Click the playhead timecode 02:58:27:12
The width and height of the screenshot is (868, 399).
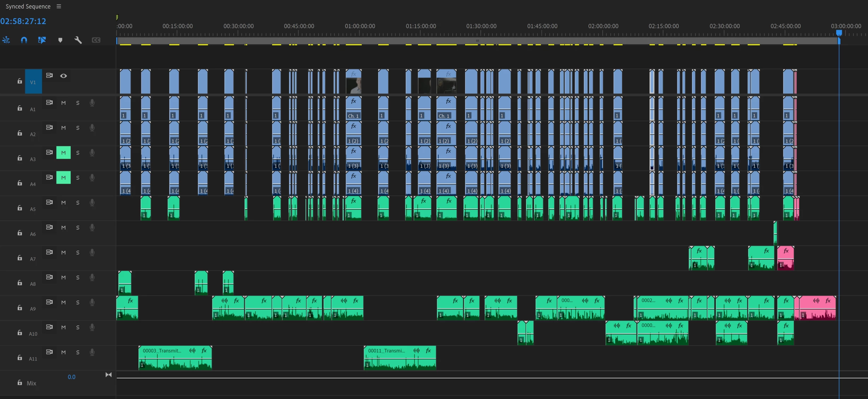23,21
